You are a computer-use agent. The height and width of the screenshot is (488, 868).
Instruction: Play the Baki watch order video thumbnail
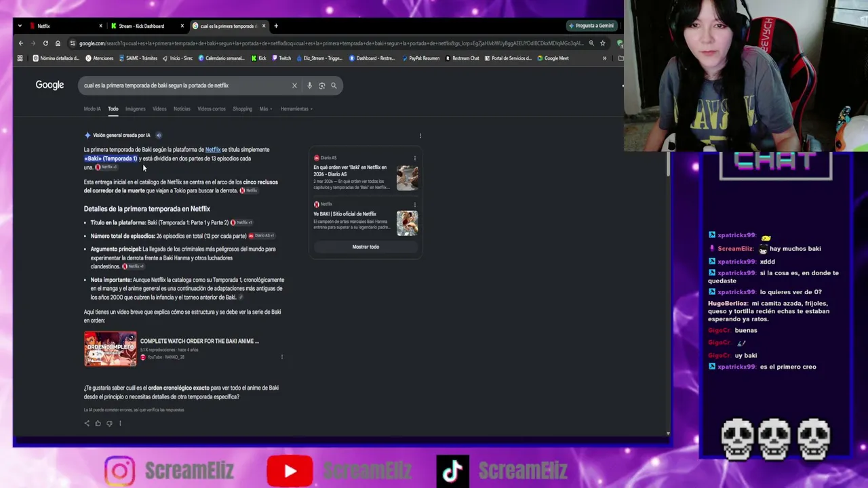click(x=110, y=348)
